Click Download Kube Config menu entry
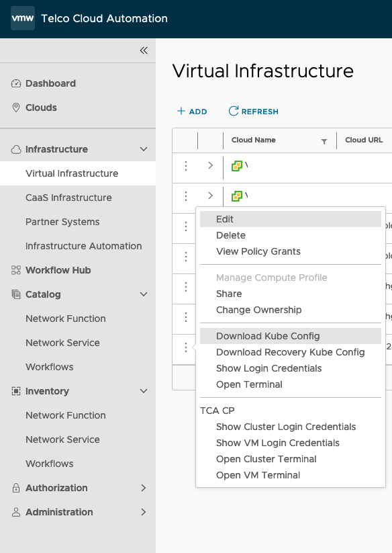Image resolution: width=392 pixels, height=553 pixels. click(x=291, y=336)
